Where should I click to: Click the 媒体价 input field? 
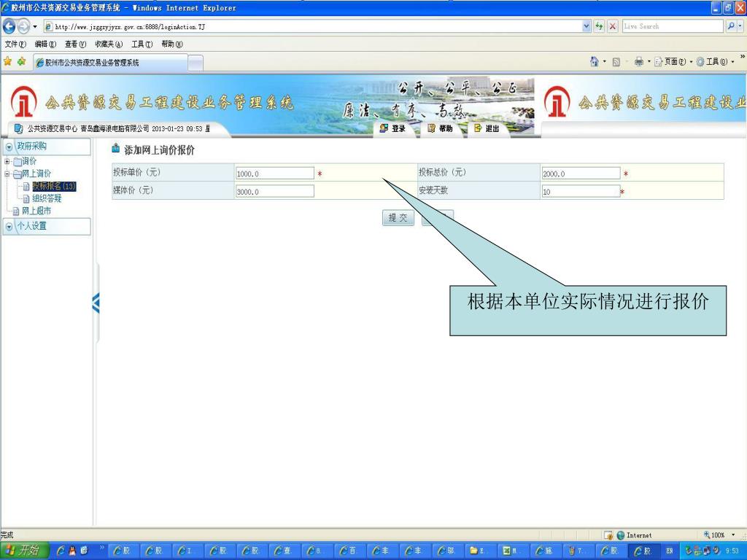(x=275, y=192)
